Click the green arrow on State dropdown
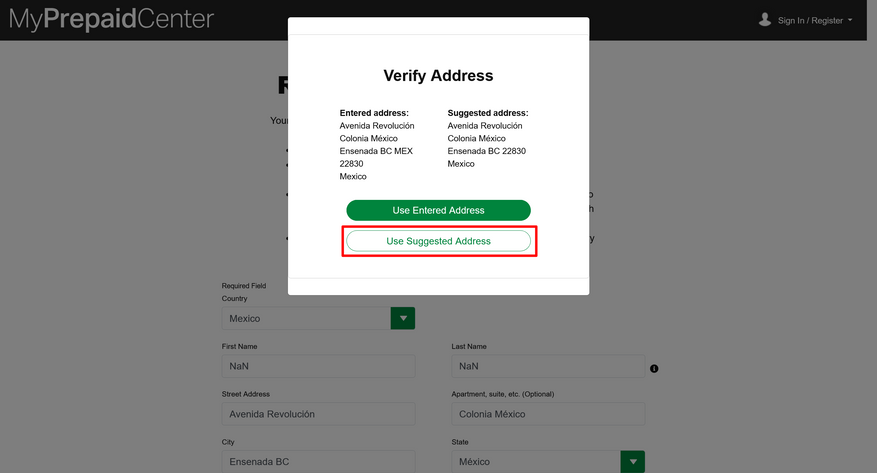 point(632,462)
